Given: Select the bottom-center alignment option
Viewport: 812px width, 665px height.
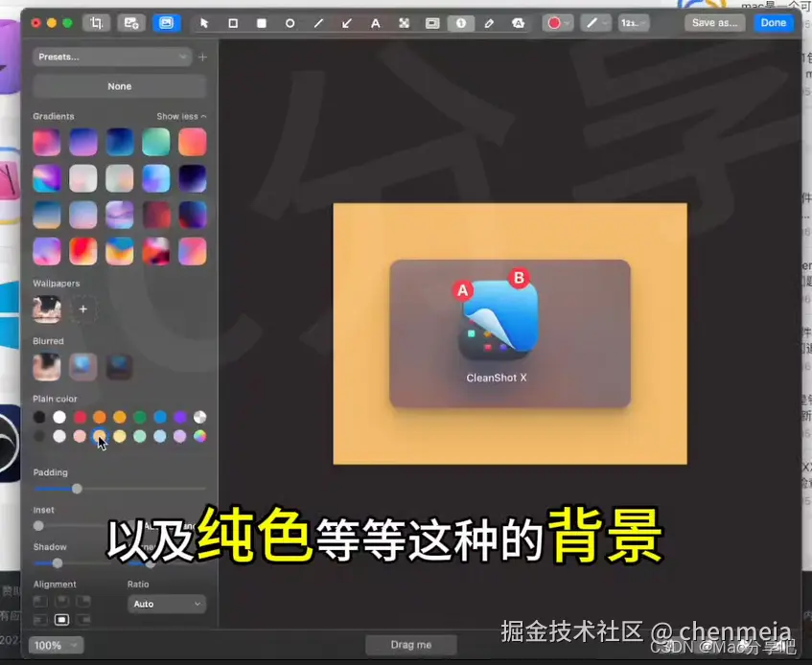Looking at the screenshot, I should 62,619.
